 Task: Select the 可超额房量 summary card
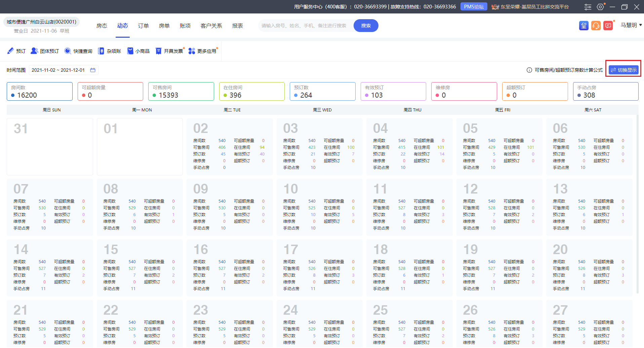[110, 92]
